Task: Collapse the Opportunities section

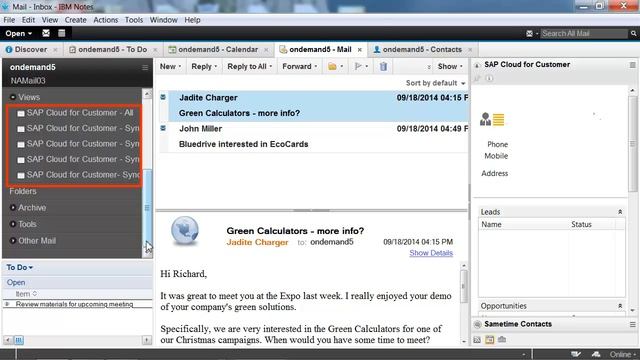Action: [x=620, y=306]
